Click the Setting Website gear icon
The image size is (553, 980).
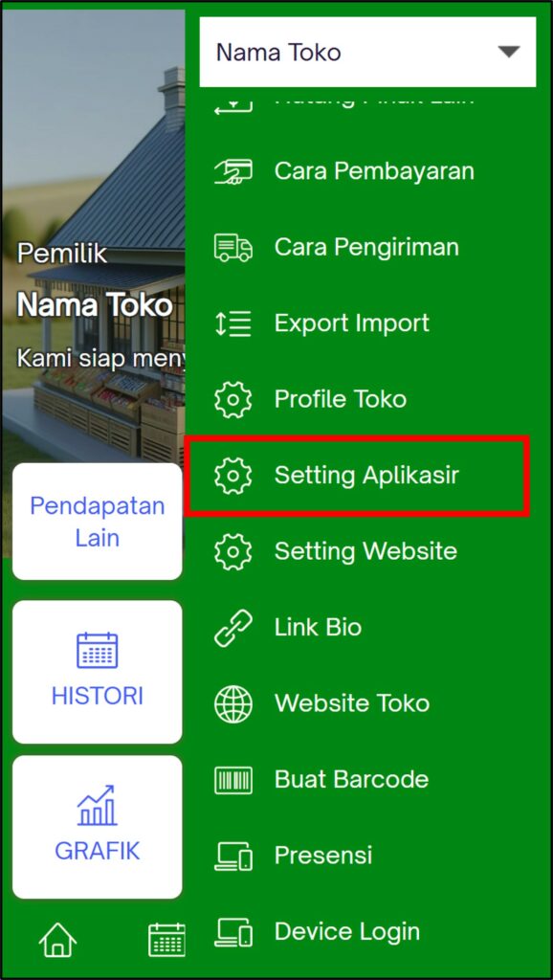tap(233, 551)
